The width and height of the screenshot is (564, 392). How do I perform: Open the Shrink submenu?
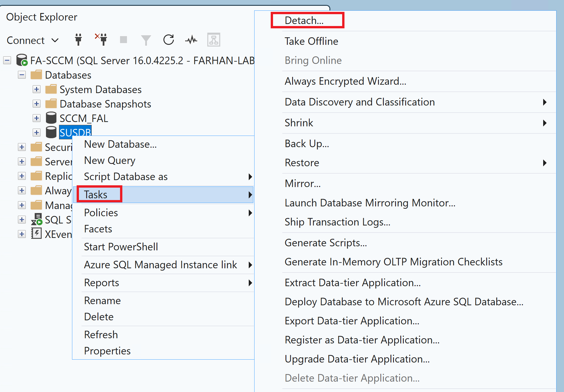(299, 123)
